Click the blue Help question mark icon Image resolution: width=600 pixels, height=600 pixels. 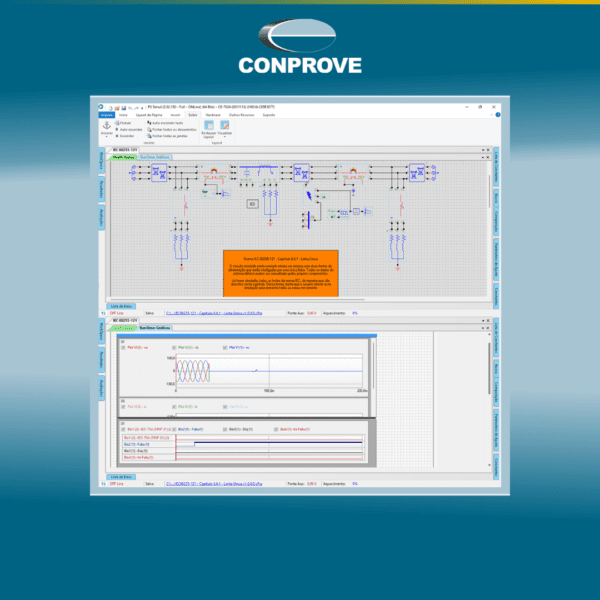coord(498,114)
